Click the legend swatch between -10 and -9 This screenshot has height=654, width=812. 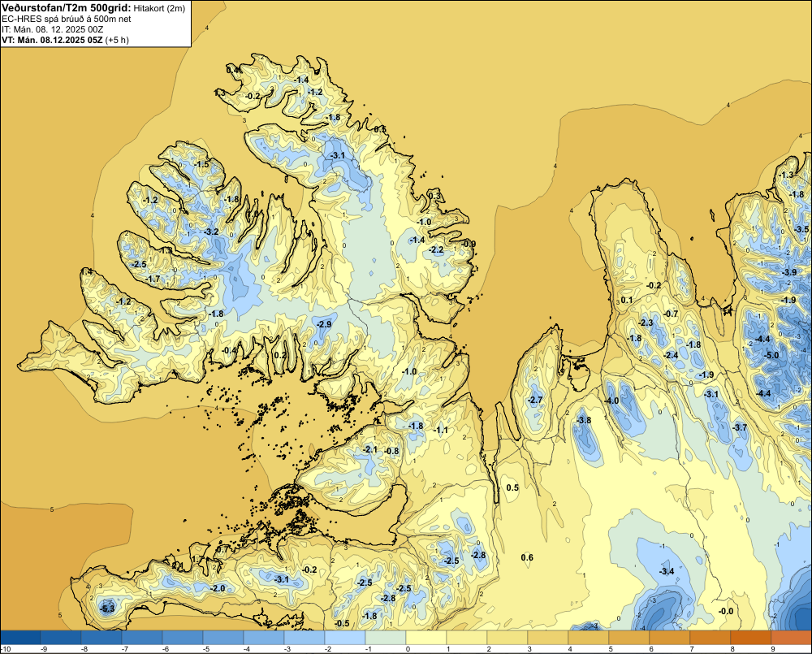click(x=20, y=637)
